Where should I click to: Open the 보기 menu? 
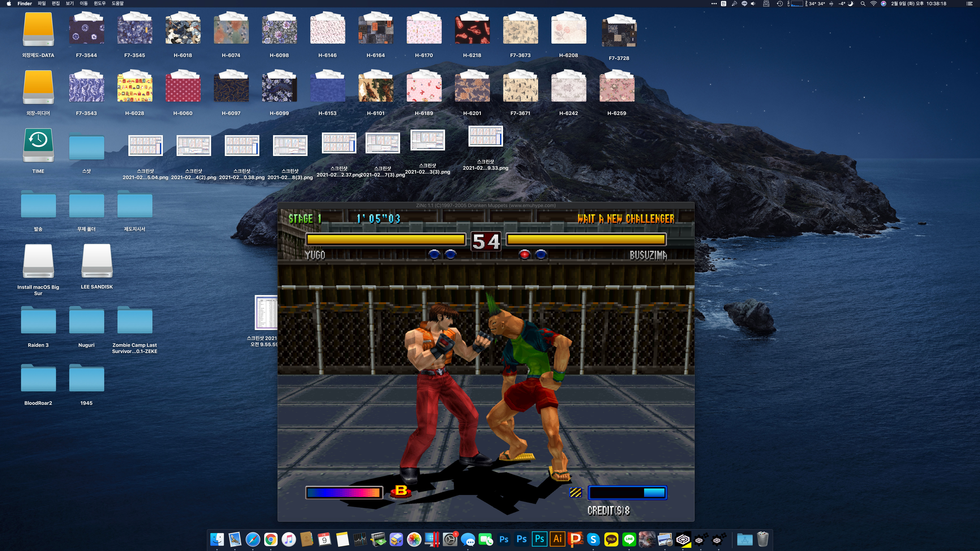70,3
